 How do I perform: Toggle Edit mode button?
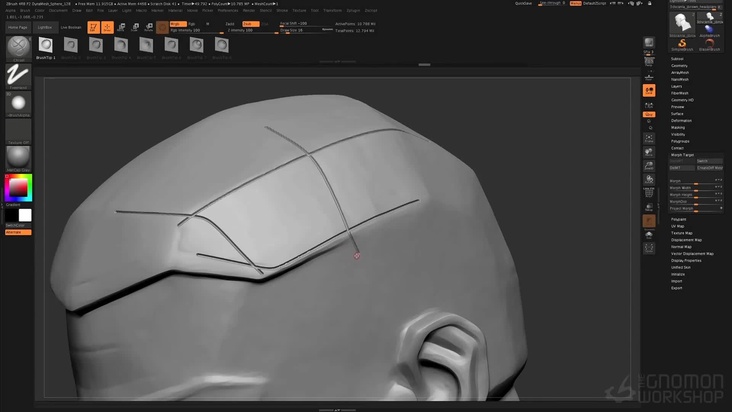click(x=93, y=27)
